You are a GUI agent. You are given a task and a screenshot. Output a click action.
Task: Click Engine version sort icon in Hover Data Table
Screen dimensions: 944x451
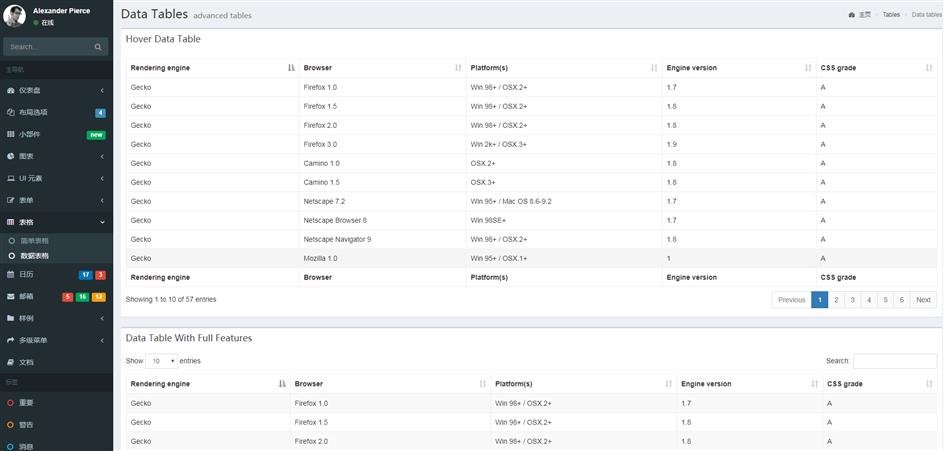coord(808,68)
